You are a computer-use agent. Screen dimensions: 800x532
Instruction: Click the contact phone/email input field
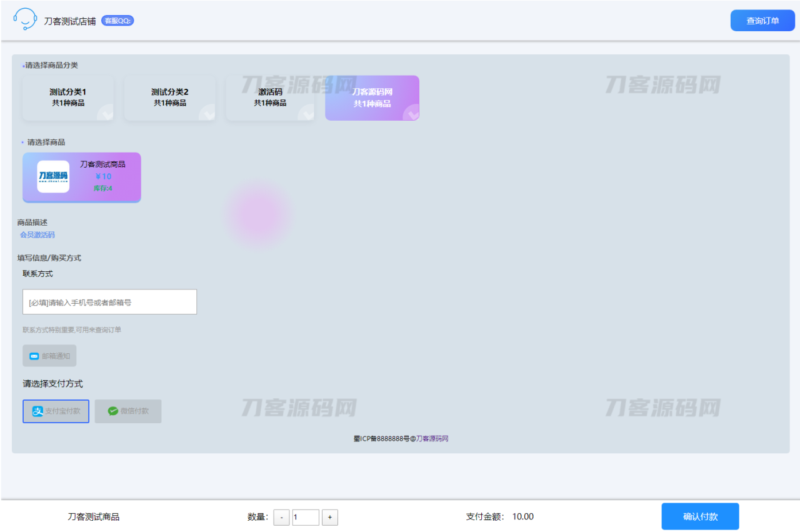109,301
